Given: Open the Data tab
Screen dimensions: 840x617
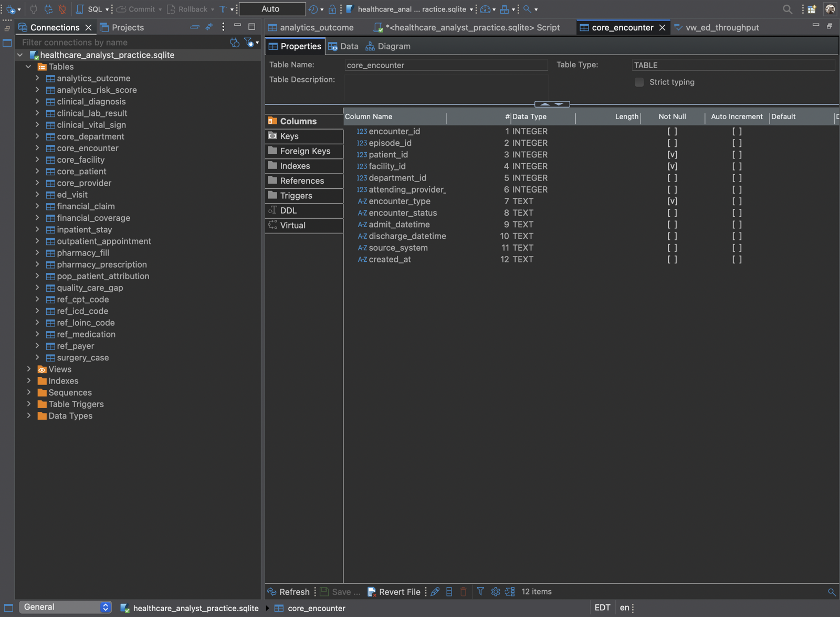Looking at the screenshot, I should click(x=343, y=47).
